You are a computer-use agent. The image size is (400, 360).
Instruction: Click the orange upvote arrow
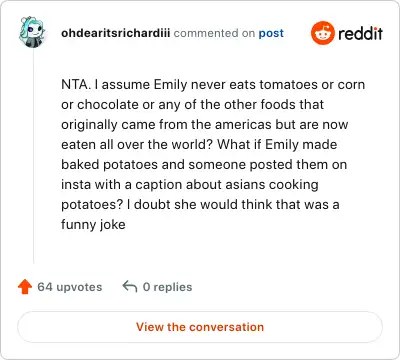pyautogui.click(x=25, y=287)
